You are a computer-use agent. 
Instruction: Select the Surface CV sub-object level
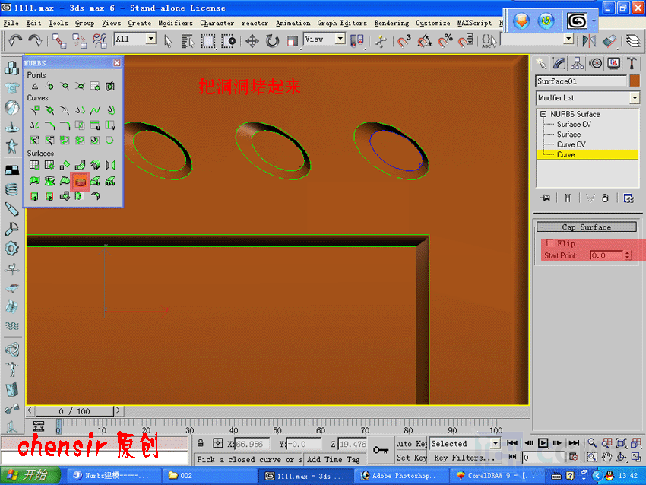point(574,124)
